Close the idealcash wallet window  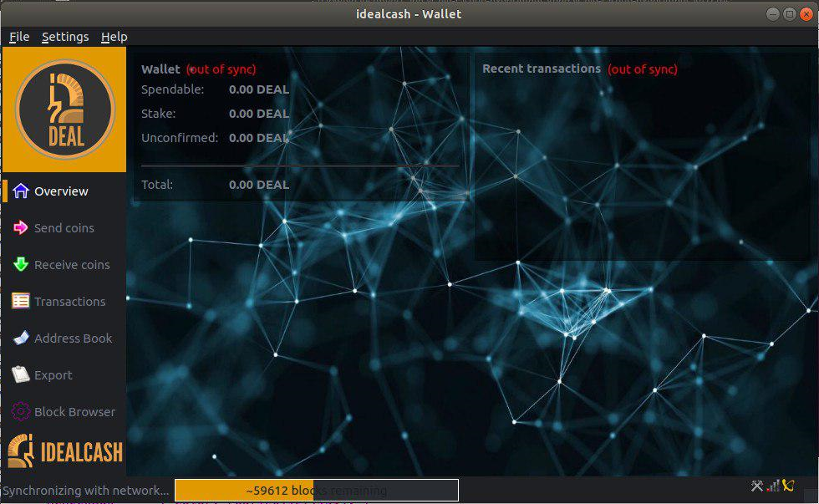point(806,14)
